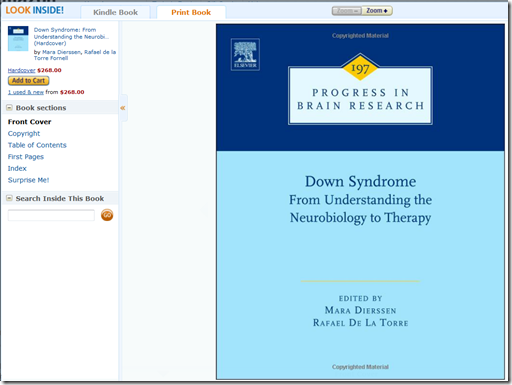Open the Index section
Image resolution: width=512 pixels, height=385 pixels.
click(x=17, y=168)
